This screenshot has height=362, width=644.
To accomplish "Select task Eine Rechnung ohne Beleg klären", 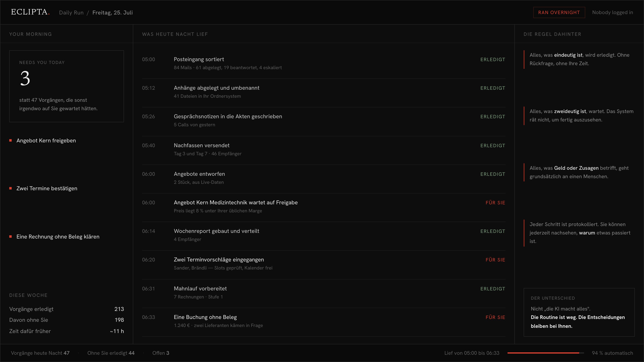I will point(58,237).
